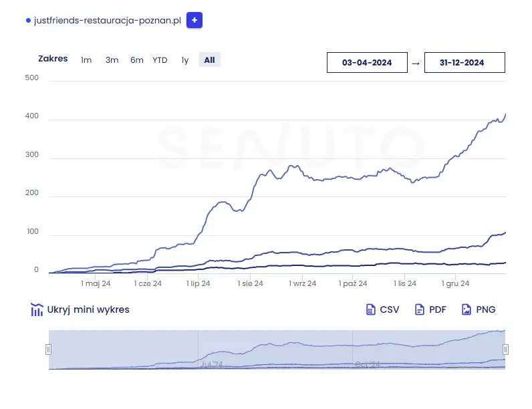Viewport: 532px width, 409px height.
Task: Click the PNG image file icon
Action: [467, 309]
